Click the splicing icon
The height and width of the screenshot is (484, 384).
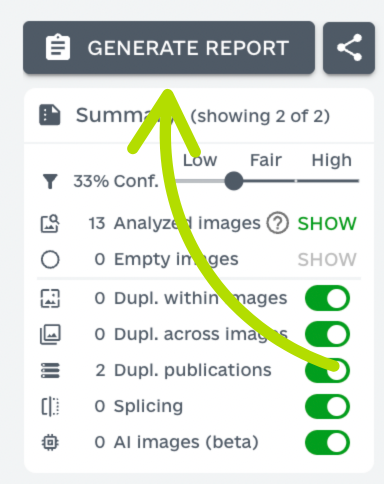tap(50, 406)
